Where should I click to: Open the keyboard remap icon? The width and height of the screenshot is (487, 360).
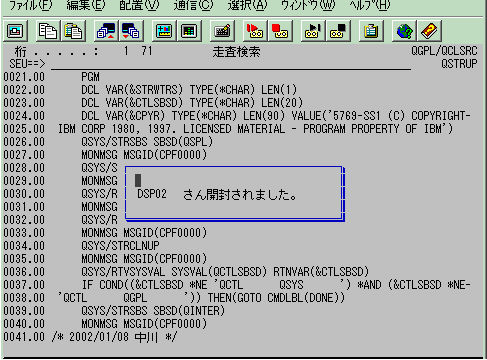click(222, 31)
